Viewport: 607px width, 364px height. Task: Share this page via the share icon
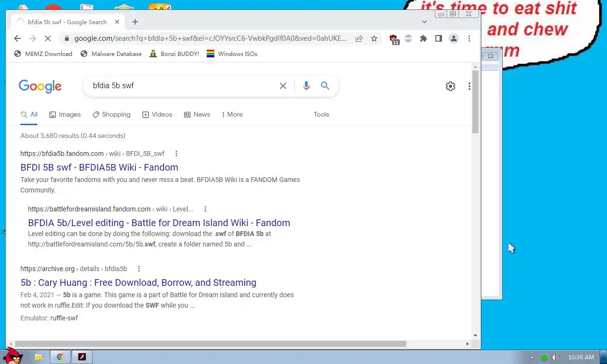point(359,39)
